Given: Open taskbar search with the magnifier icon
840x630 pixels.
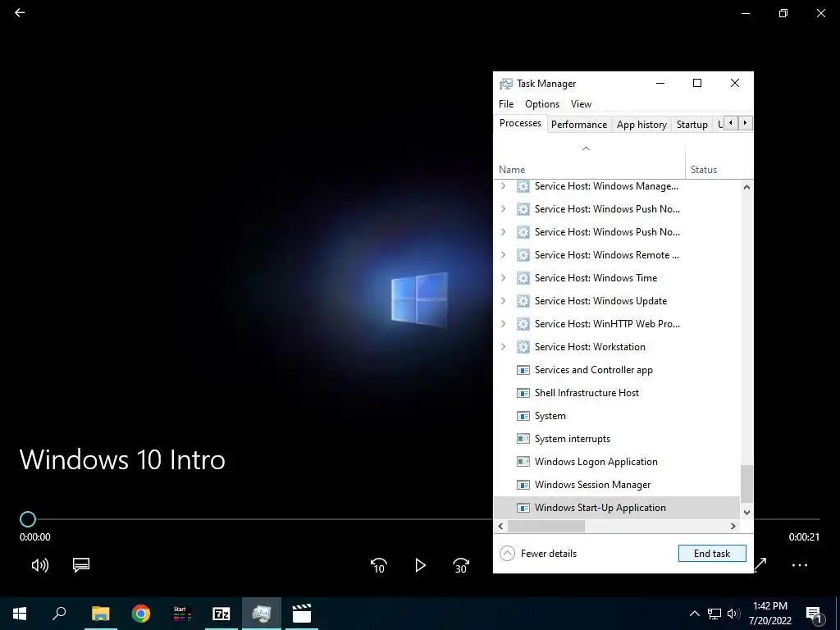Looking at the screenshot, I should [x=59, y=614].
